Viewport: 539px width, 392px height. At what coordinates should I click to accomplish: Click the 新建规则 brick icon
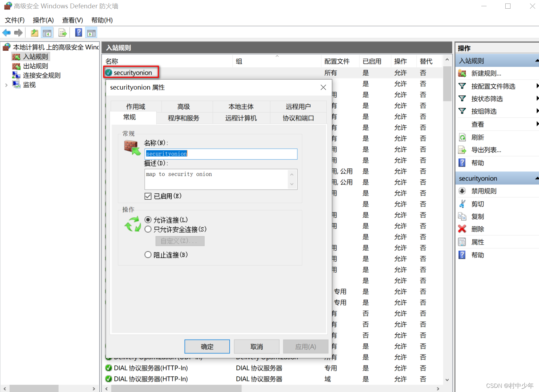pyautogui.click(x=462, y=73)
